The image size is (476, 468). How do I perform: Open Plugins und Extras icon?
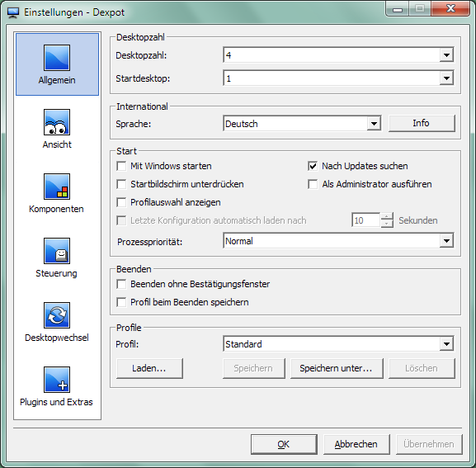(57, 380)
